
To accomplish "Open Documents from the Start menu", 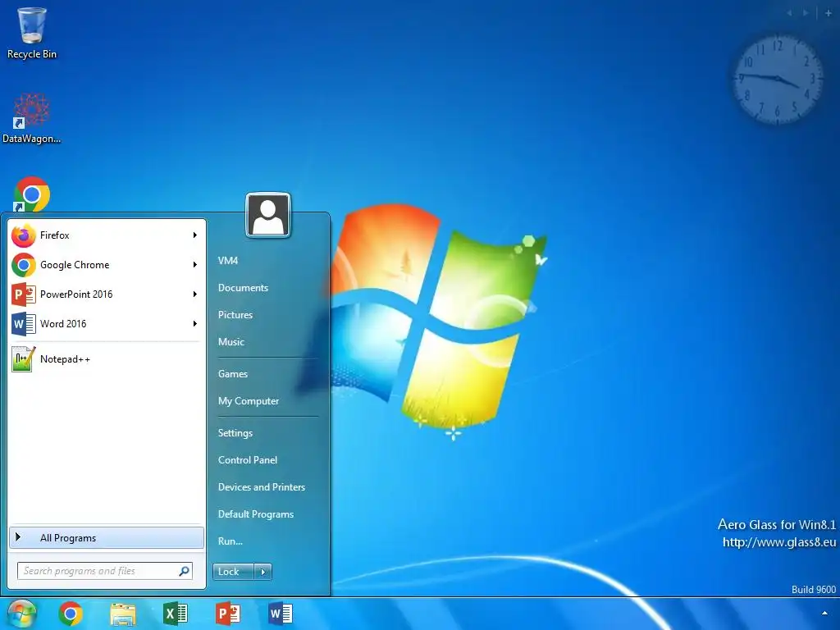I will coord(243,288).
